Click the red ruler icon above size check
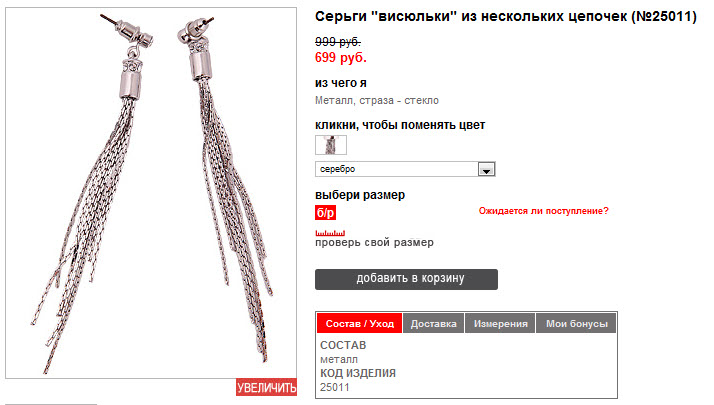Image resolution: width=714 pixels, height=405 pixels. pos(330,233)
